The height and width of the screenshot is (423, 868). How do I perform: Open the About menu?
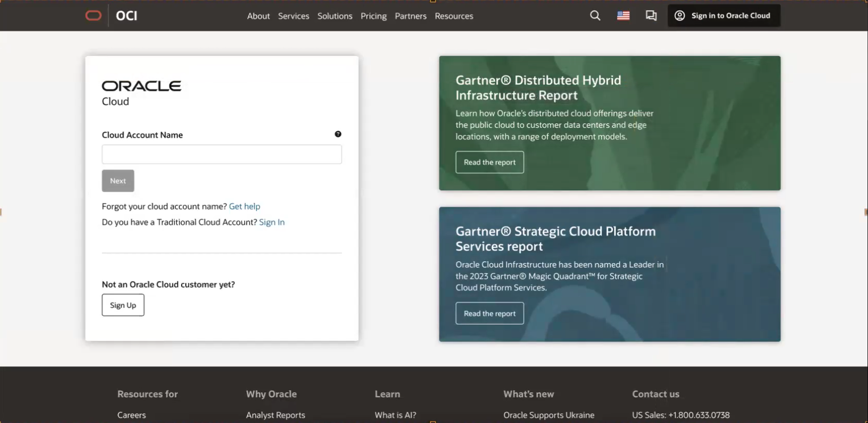(258, 16)
